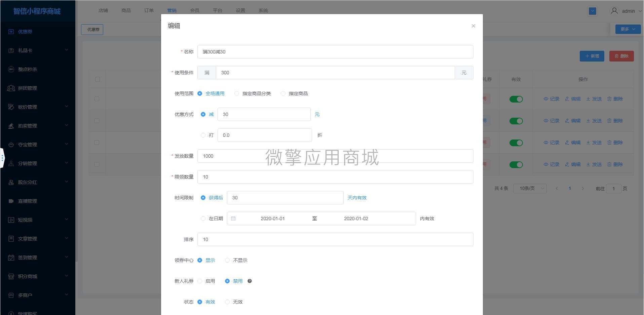The height and width of the screenshot is (315, 644).
Task: Click the help question mark beside 新人礼券
Action: point(250,281)
